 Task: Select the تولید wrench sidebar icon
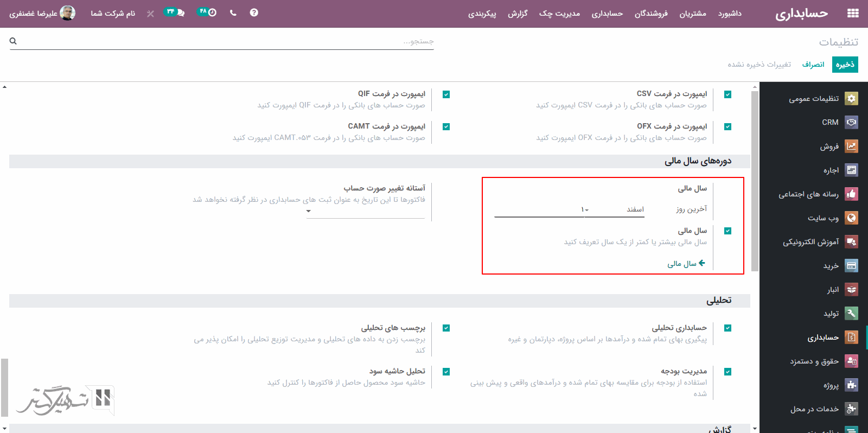click(852, 313)
